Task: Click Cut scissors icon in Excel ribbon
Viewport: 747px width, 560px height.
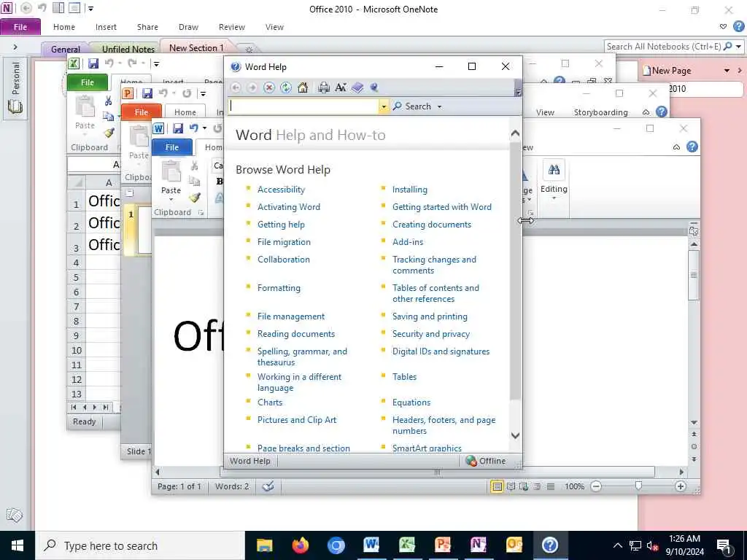Action: coord(108,101)
